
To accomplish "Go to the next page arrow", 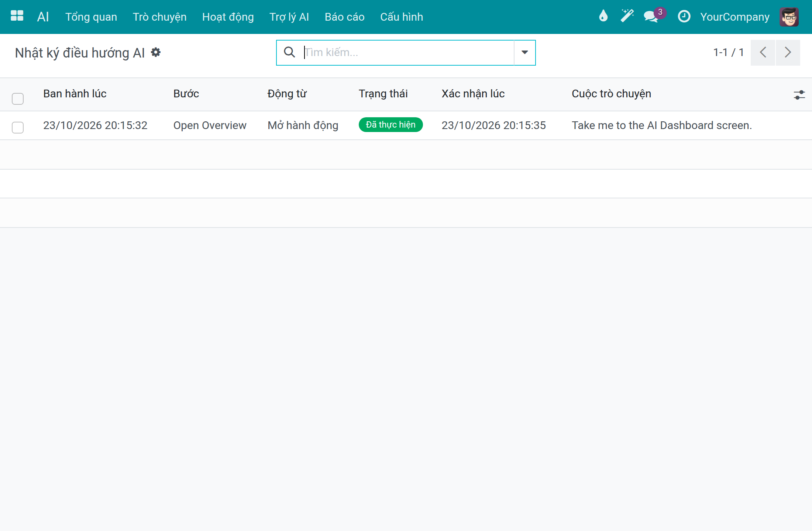I will [788, 52].
